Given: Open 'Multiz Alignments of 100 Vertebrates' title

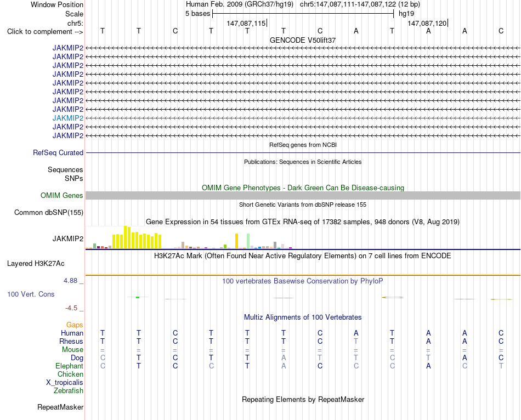Looking at the screenshot, I should (303, 317).
